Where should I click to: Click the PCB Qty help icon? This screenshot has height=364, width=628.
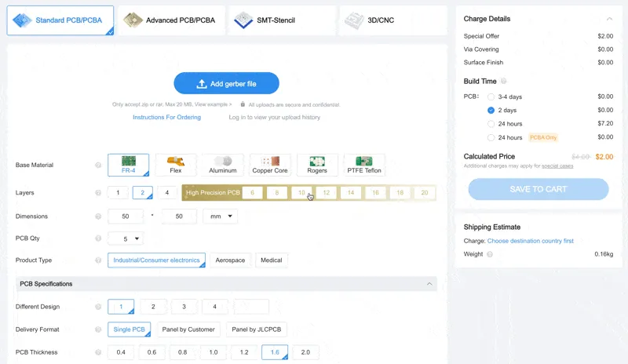click(x=98, y=238)
